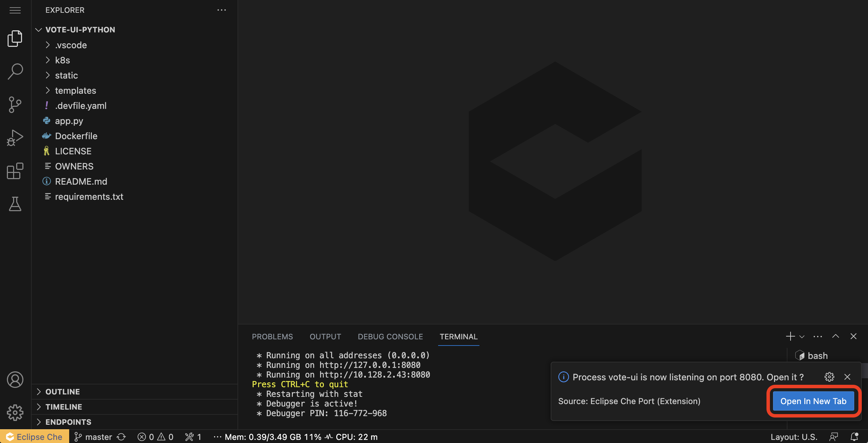The height and width of the screenshot is (443, 868).
Task: Open notification settings gear icon
Action: pos(829,377)
